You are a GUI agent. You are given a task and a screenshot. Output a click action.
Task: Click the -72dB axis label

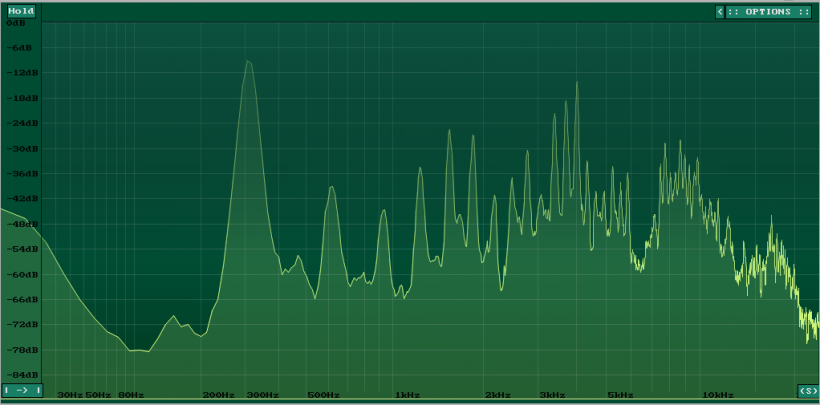click(x=20, y=324)
